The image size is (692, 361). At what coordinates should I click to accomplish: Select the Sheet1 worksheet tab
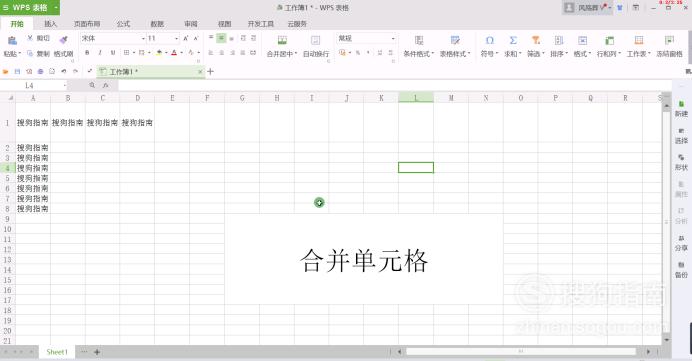[57, 352]
